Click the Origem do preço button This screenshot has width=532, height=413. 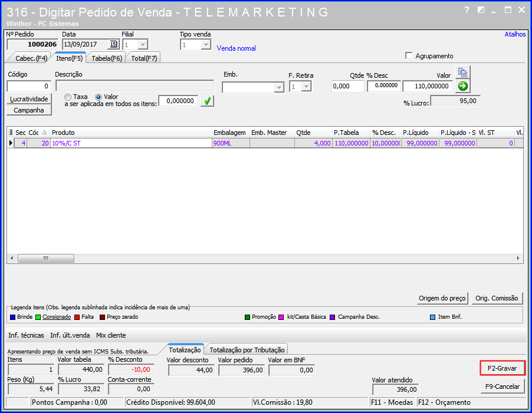tap(442, 298)
